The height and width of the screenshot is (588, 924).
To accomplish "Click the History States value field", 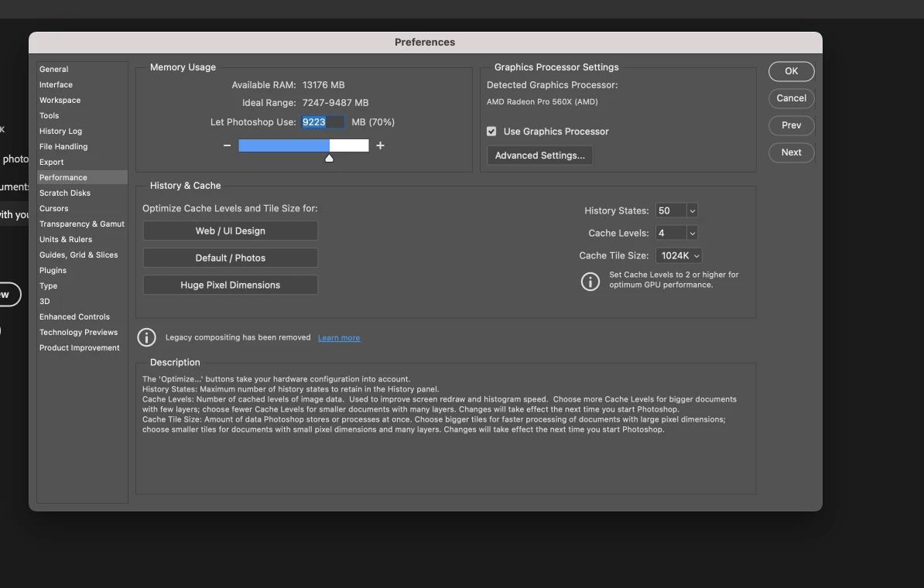I will pos(671,211).
